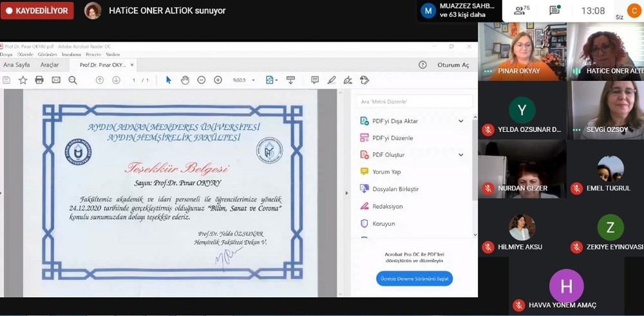Open the Düzenle menu

coord(25,55)
